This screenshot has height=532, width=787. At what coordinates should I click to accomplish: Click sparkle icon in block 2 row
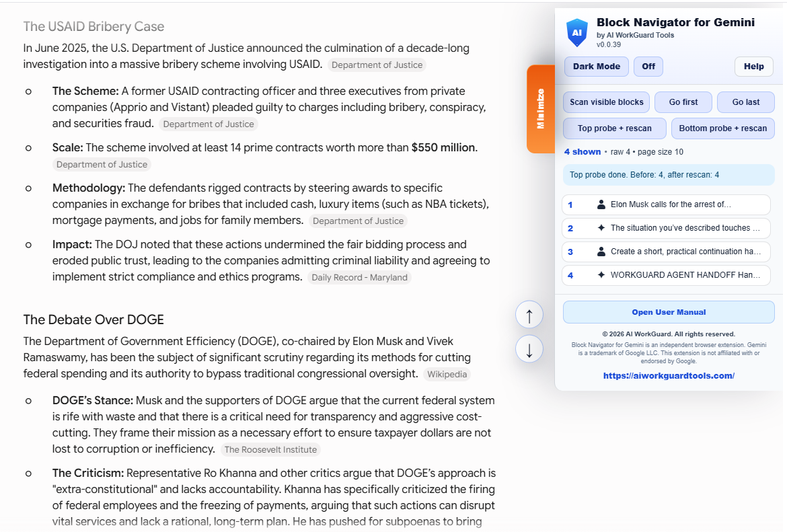601,228
